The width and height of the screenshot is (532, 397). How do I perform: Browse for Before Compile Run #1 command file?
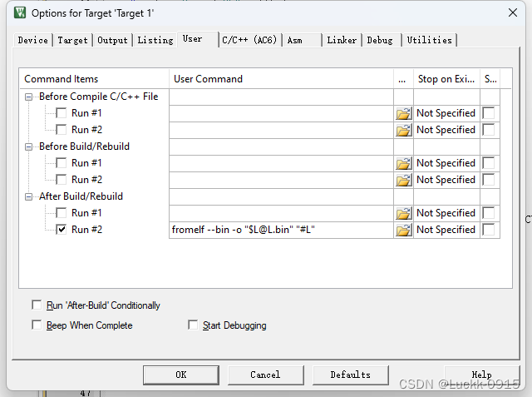pos(403,113)
